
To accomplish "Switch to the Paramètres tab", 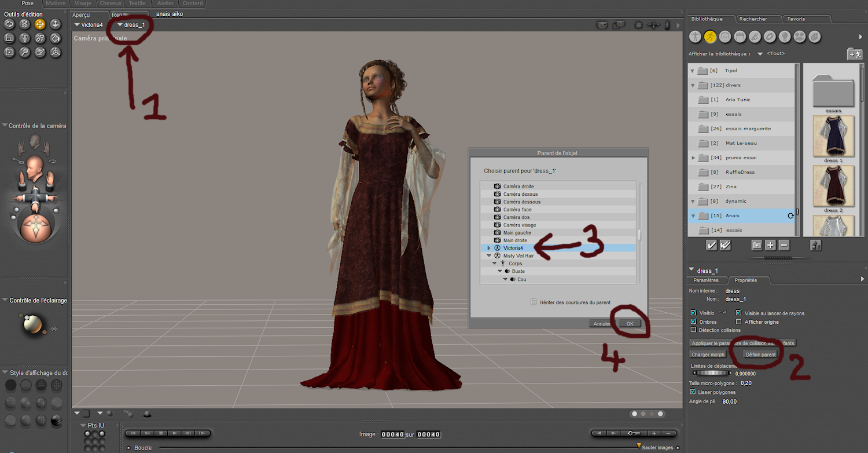I will click(x=706, y=280).
